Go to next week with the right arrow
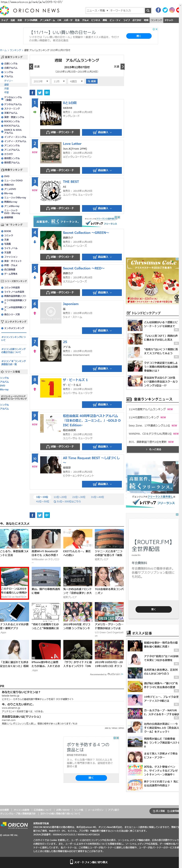 122,67
